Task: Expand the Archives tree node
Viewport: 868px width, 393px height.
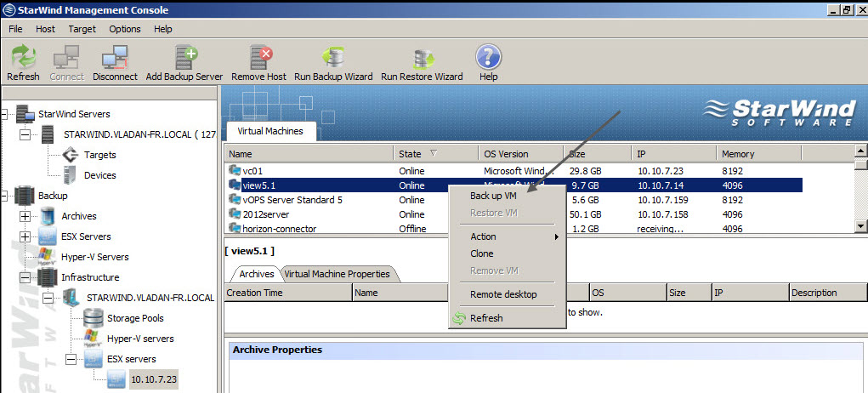Action: tap(25, 216)
